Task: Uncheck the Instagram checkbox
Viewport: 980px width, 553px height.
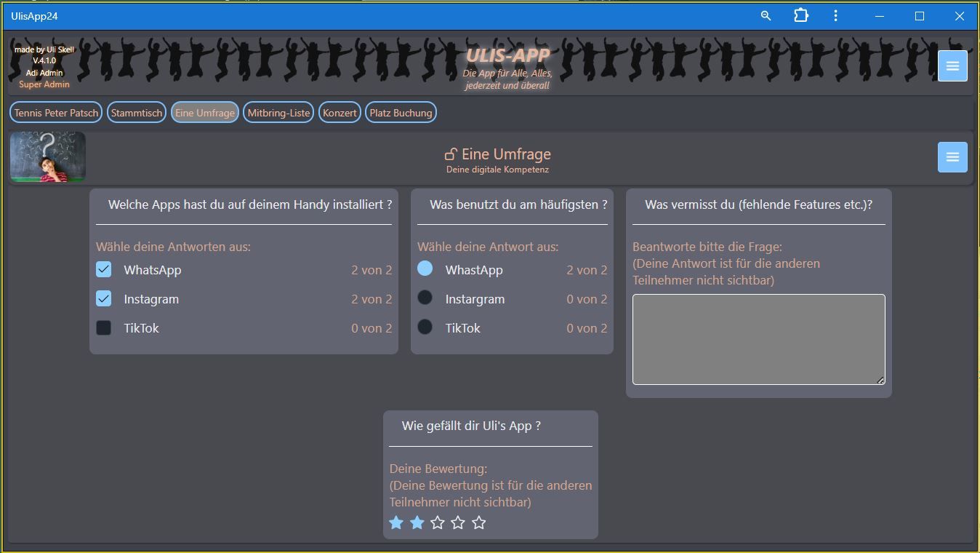Action: coord(104,299)
